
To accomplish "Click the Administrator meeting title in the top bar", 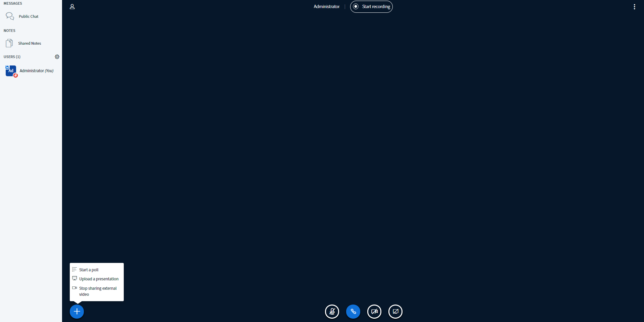I will pos(326,6).
